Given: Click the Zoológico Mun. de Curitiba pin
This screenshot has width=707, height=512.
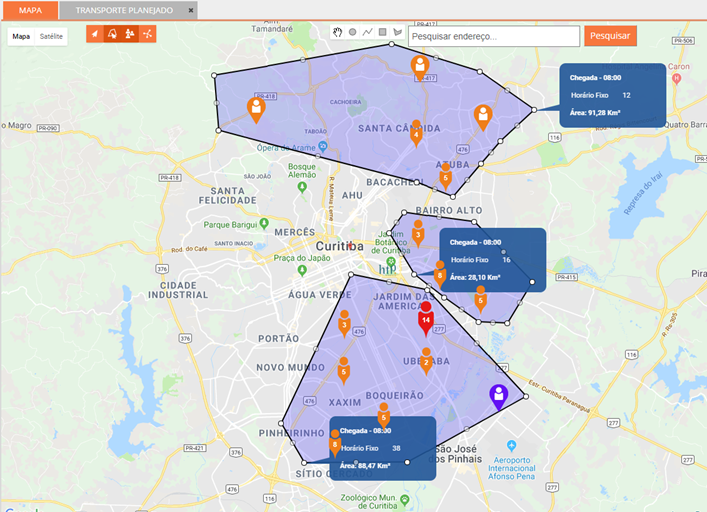Looking at the screenshot, I should (x=404, y=499).
